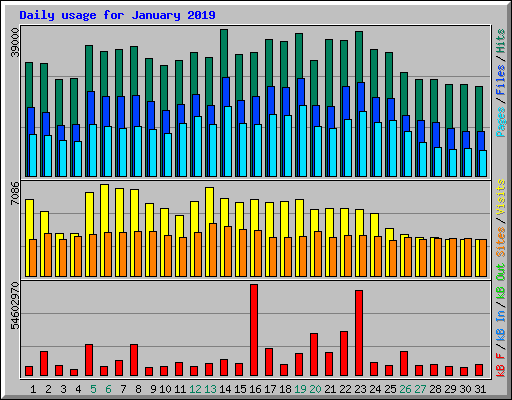
Task: Select the cyan Pages bar for day 19
Action: (303, 141)
